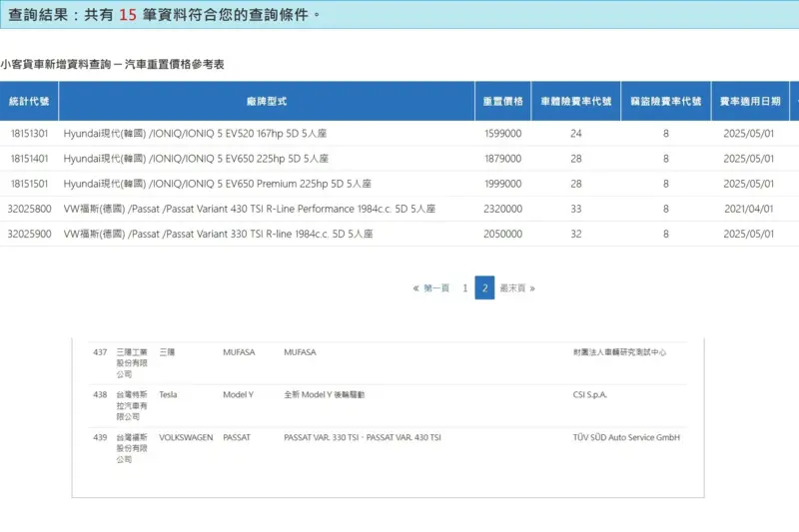The height and width of the screenshot is (532, 799).
Task: Click the 廠牌型式 column header
Action: (x=267, y=101)
